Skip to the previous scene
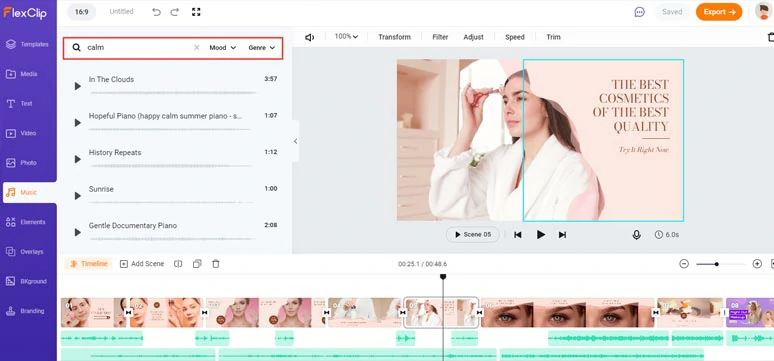 pos(518,235)
